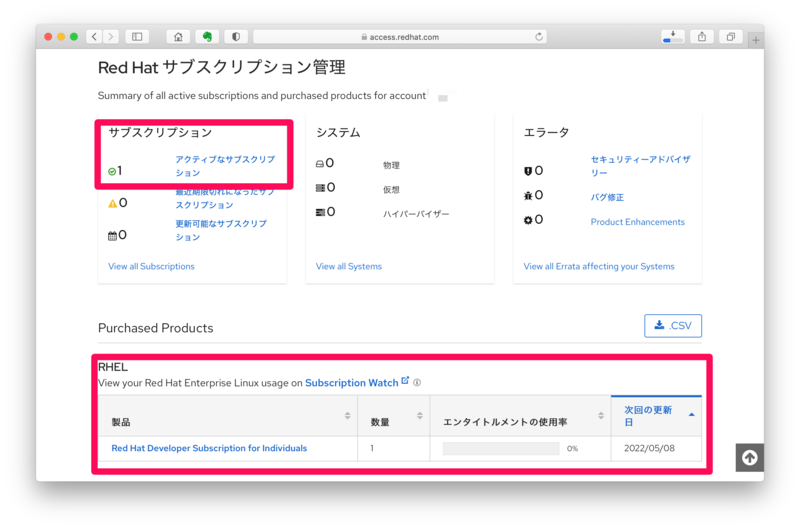
Task: Click the bug icon beside バグ修正
Action: 528,195
